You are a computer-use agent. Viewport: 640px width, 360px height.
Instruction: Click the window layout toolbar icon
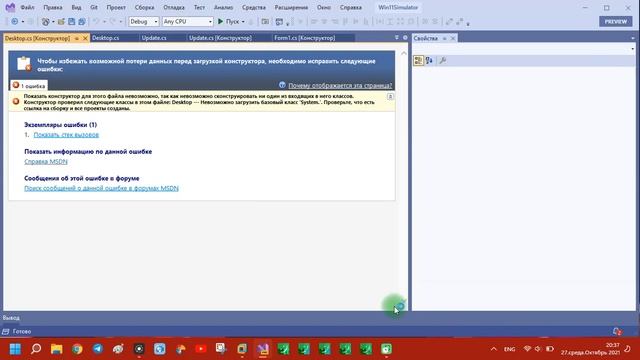tap(279, 21)
